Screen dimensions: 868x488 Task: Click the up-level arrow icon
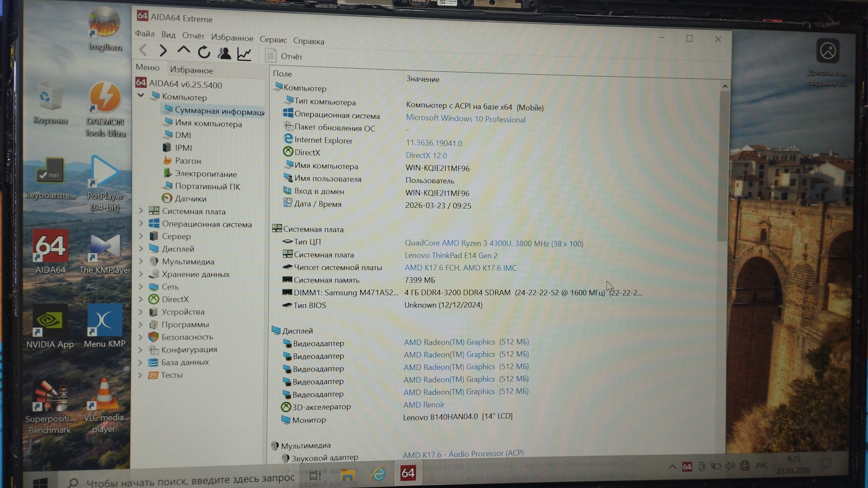pos(184,51)
